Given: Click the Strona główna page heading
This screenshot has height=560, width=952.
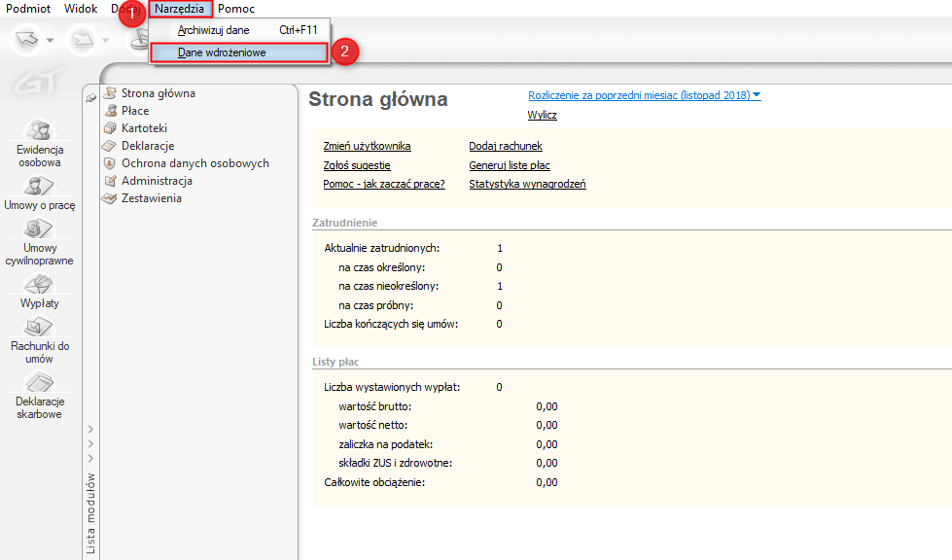Looking at the screenshot, I should (x=377, y=99).
